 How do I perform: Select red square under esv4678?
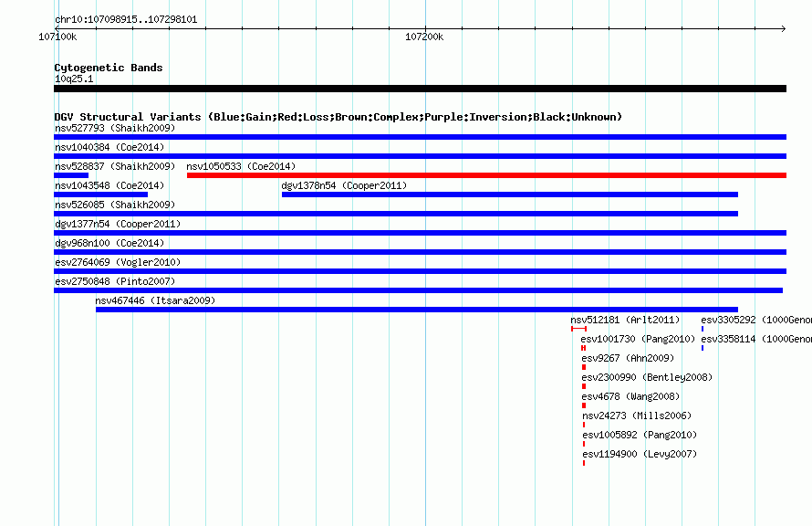click(584, 405)
